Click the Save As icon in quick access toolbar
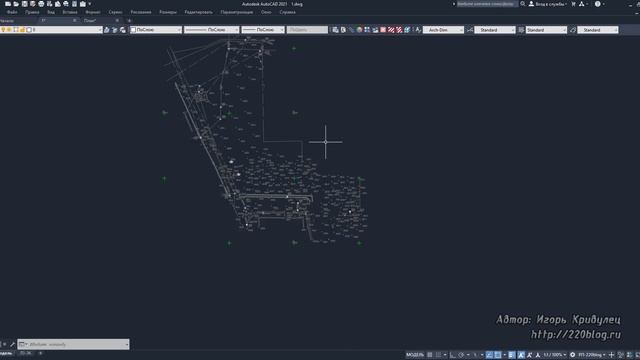 (33, 4)
